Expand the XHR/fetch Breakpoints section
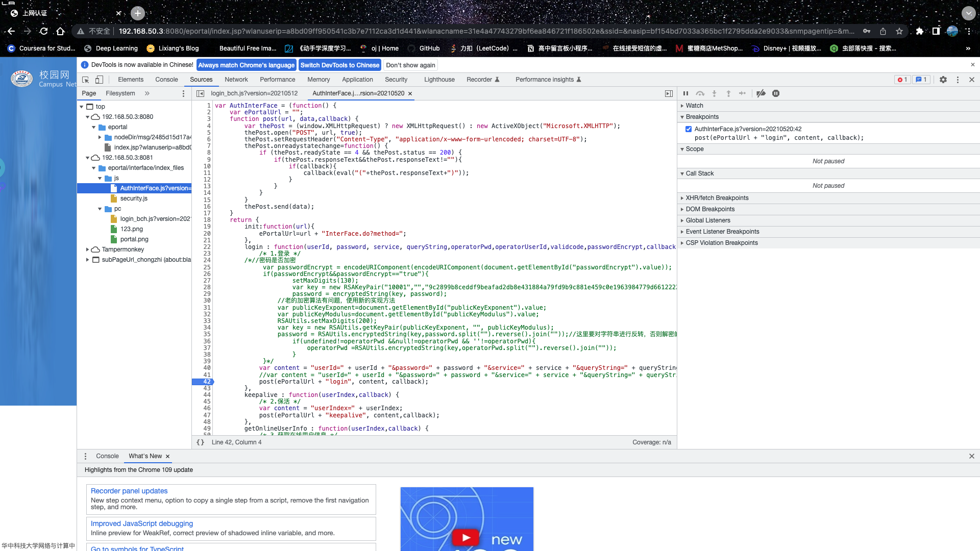980x551 pixels. [x=717, y=198]
